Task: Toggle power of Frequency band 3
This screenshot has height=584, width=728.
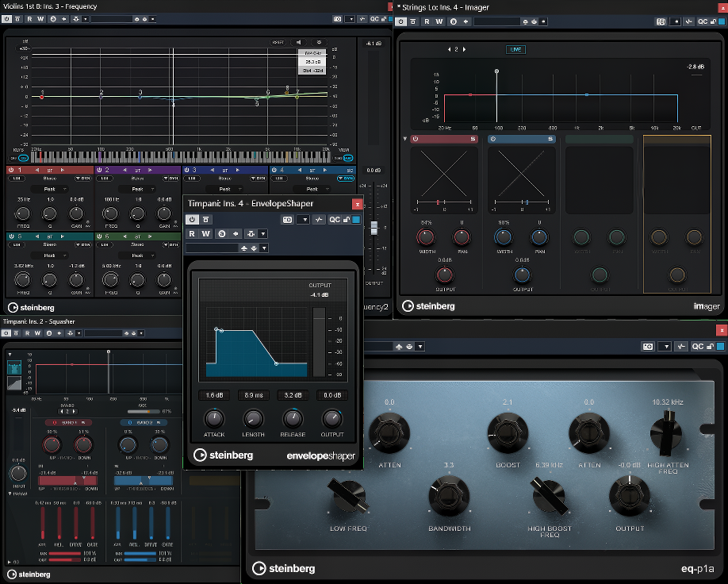Action: (186, 170)
